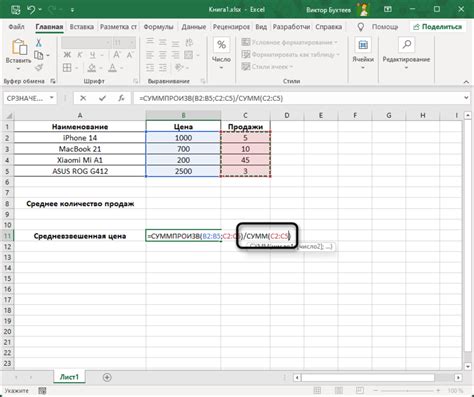Click the decrease font size icon
This screenshot has width=474, height=397.
(130, 55)
